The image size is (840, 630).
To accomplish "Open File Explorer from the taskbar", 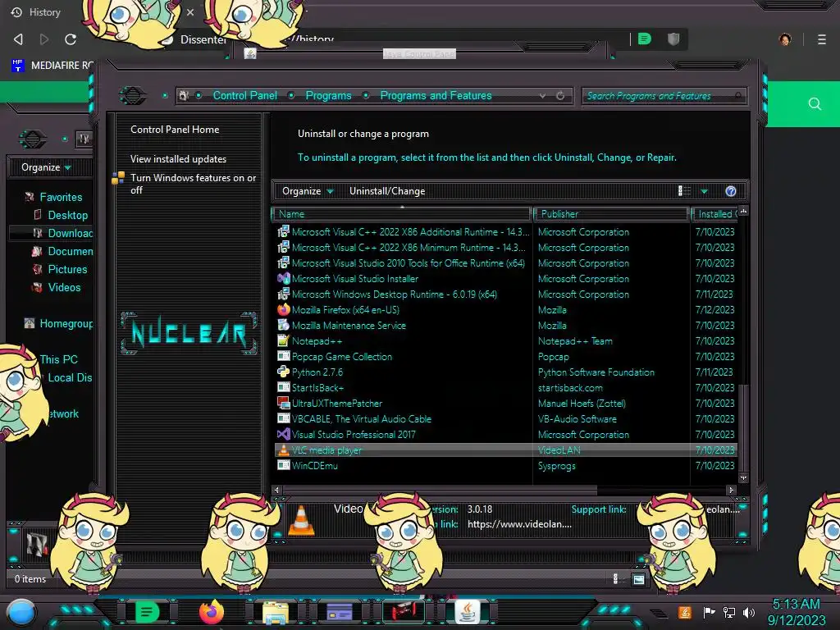I will (x=276, y=612).
